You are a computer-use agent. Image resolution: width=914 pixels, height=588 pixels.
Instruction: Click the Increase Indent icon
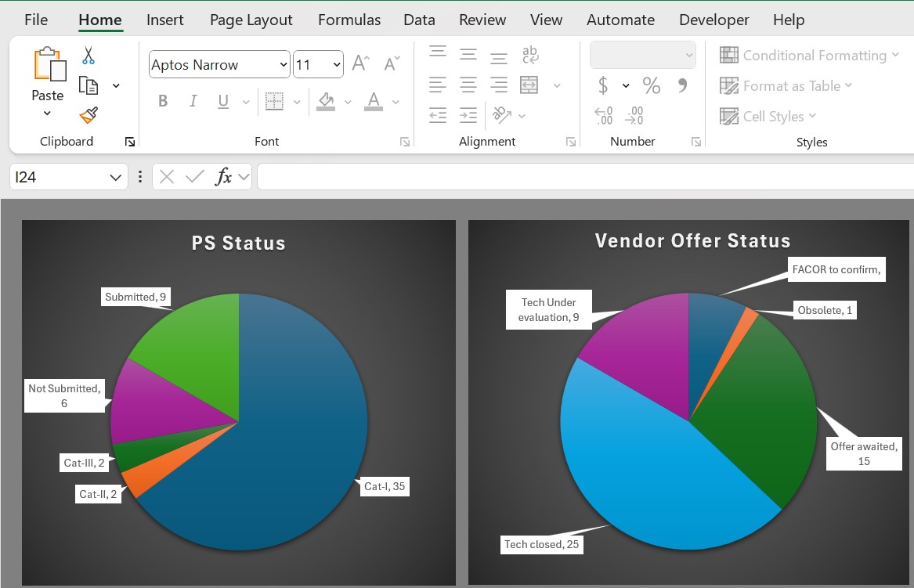pos(468,116)
